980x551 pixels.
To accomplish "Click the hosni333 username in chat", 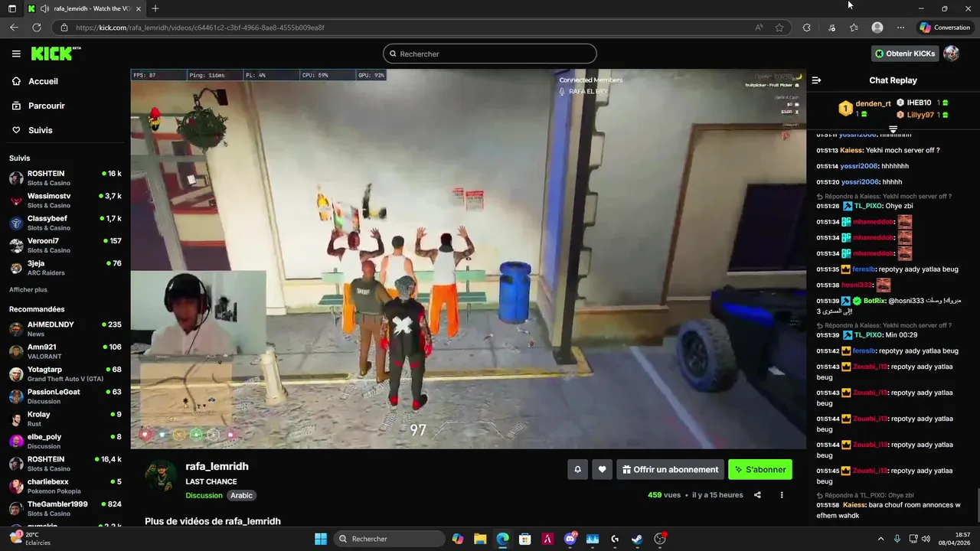I will 857,285.
